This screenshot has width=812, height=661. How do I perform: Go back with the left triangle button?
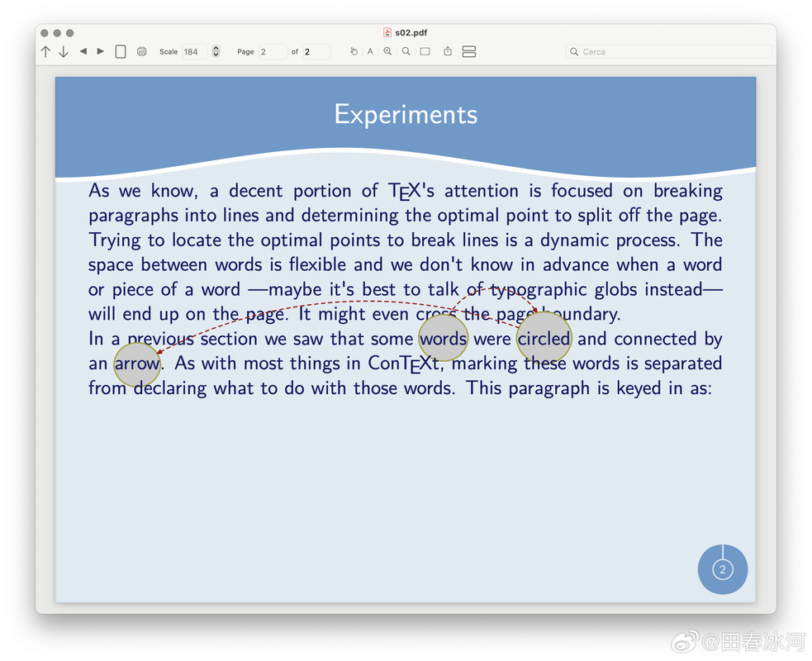[x=83, y=51]
